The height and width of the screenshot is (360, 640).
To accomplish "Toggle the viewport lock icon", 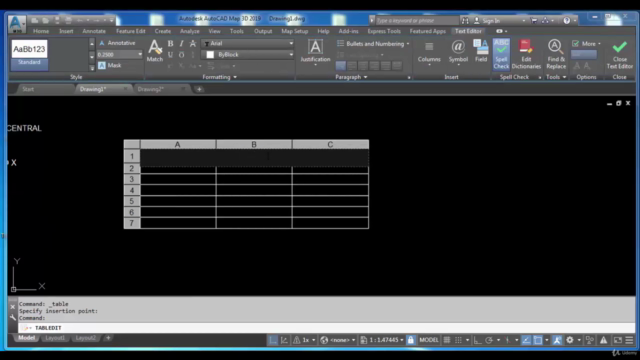I will click(411, 340).
